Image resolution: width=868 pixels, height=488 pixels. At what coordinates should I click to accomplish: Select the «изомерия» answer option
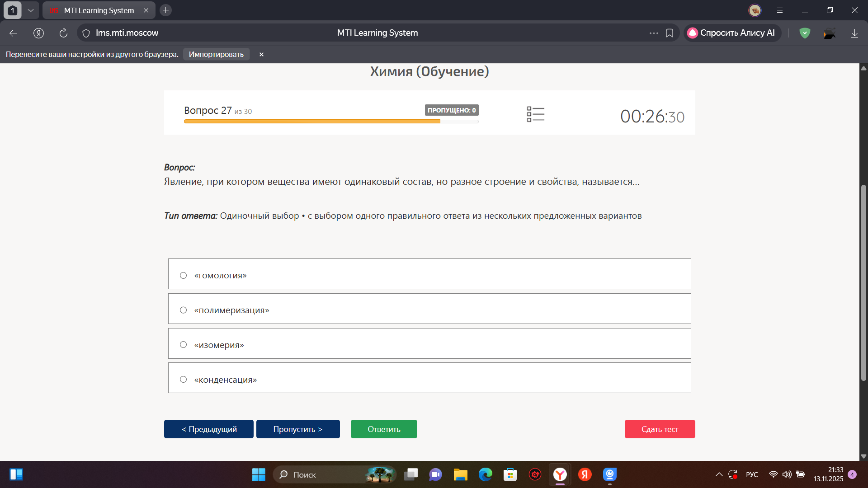(x=429, y=343)
